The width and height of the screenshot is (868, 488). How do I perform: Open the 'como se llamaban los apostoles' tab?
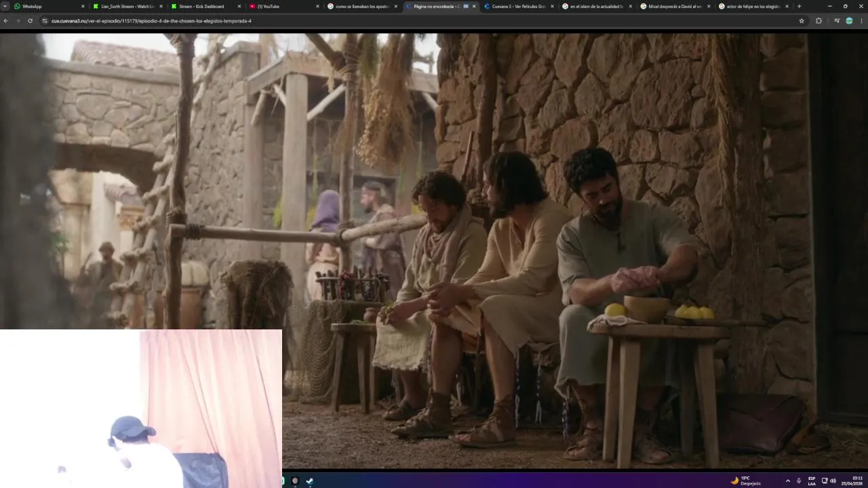[x=361, y=6]
